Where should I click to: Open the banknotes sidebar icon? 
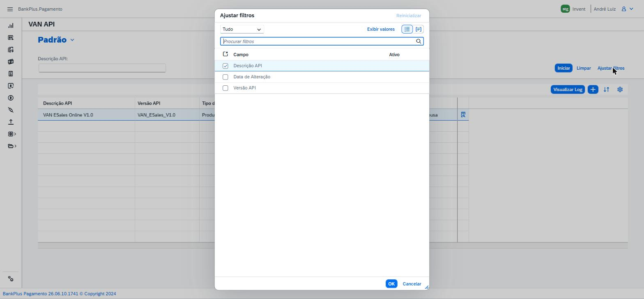click(11, 62)
